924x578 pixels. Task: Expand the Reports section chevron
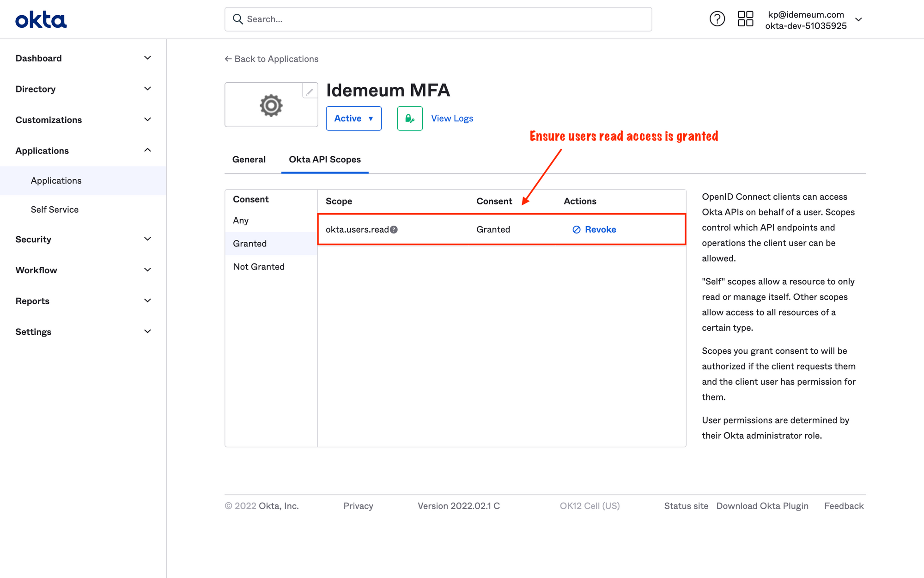point(147,301)
